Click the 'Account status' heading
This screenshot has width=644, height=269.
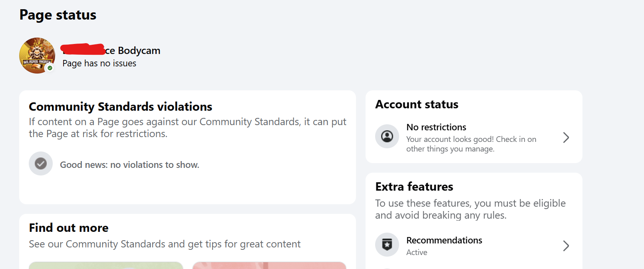(x=417, y=104)
